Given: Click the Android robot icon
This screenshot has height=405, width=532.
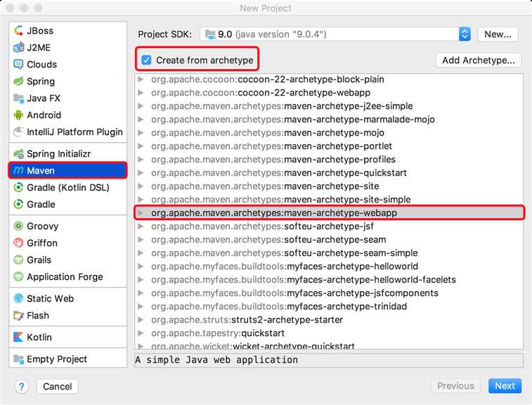Looking at the screenshot, I should click(x=18, y=115).
